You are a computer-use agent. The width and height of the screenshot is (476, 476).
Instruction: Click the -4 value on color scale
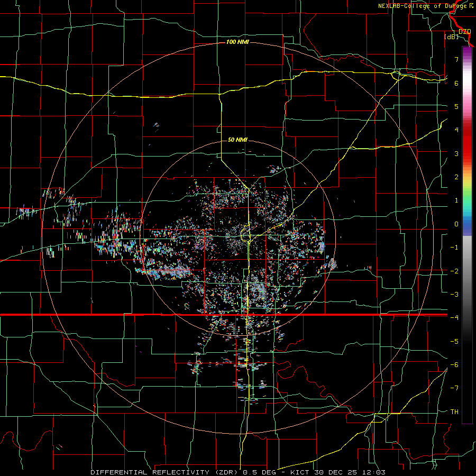(454, 317)
